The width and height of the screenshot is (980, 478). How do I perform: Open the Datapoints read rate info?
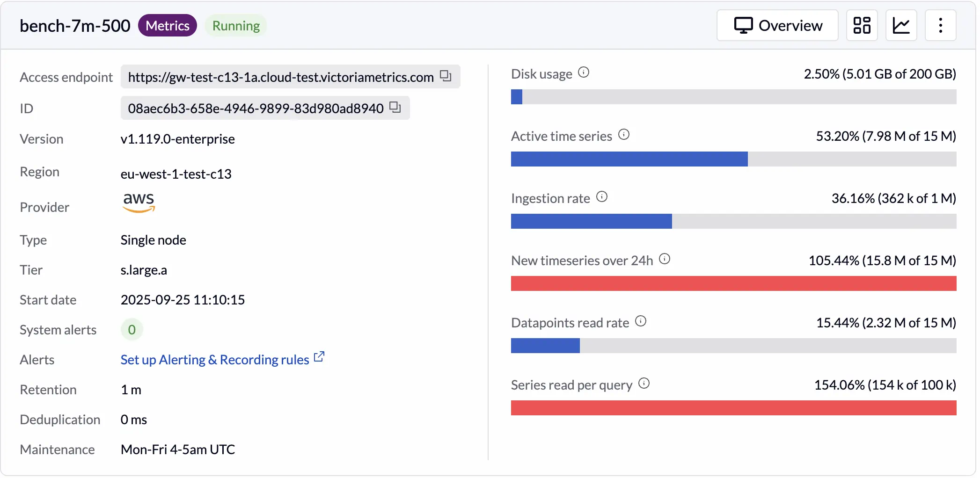pos(641,321)
